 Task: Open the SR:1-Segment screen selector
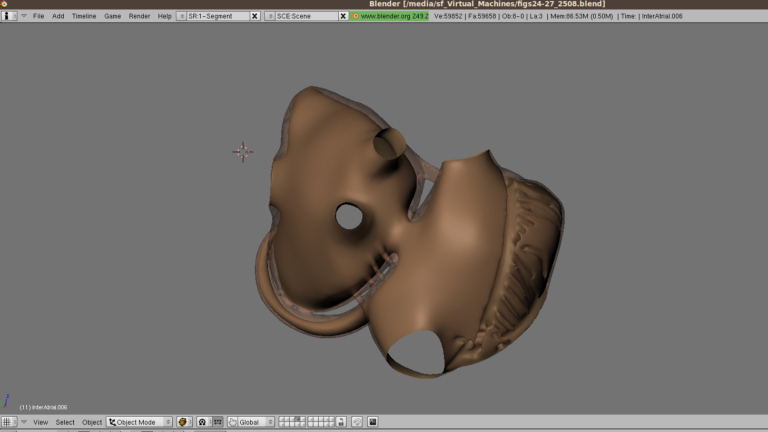coord(181,16)
